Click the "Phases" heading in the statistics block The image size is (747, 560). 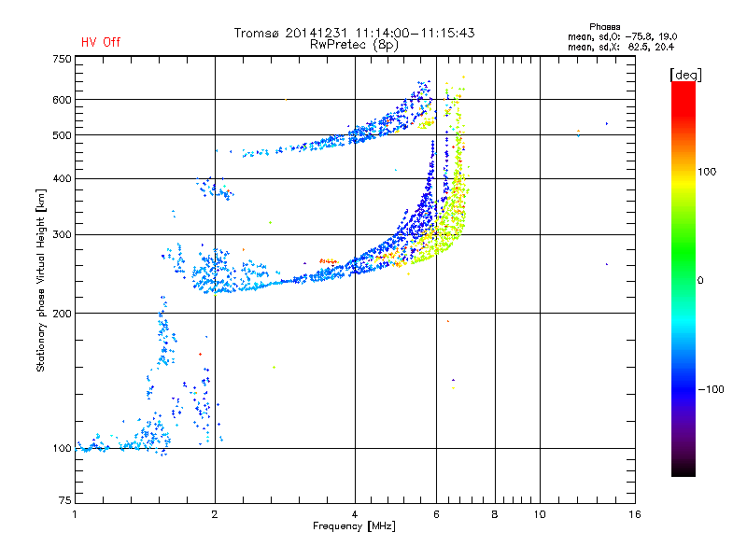[604, 27]
